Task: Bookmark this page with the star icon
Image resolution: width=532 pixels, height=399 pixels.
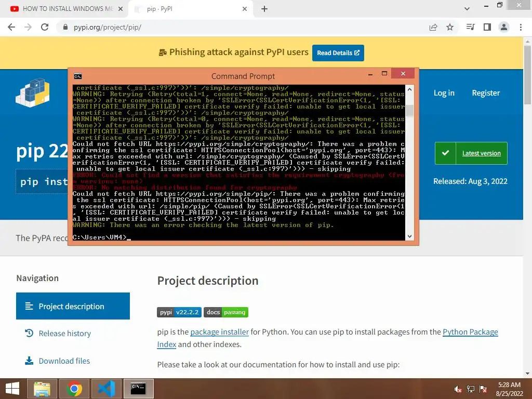Action: point(450,27)
